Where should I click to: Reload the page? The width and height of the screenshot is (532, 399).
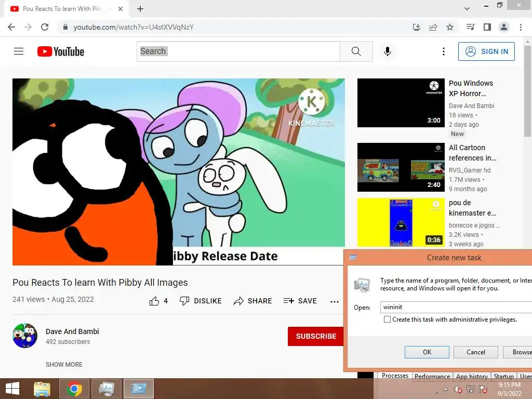[x=45, y=27]
